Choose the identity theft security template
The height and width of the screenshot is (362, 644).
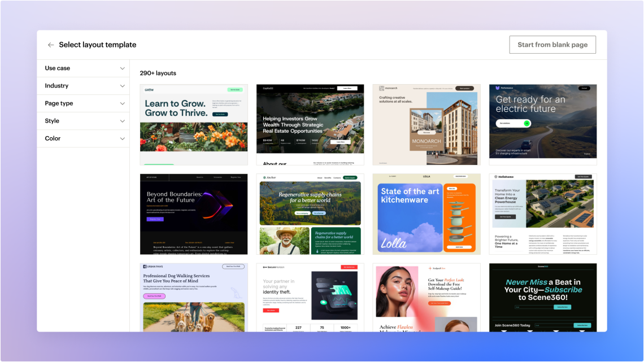[x=310, y=297]
